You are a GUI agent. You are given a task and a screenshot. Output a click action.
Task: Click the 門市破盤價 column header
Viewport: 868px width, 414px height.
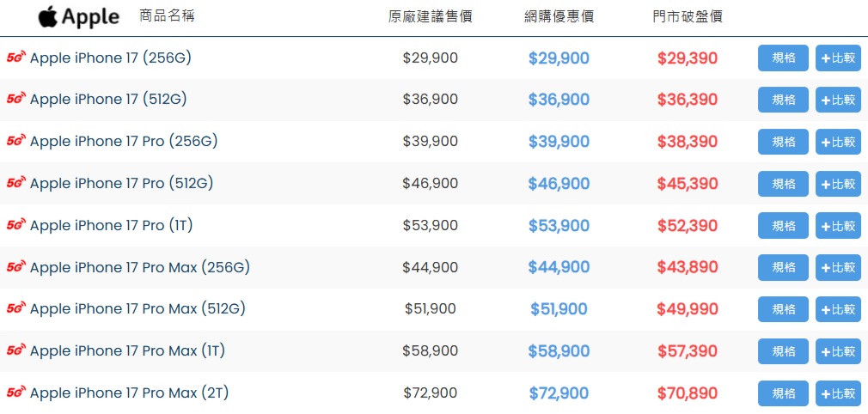click(687, 17)
